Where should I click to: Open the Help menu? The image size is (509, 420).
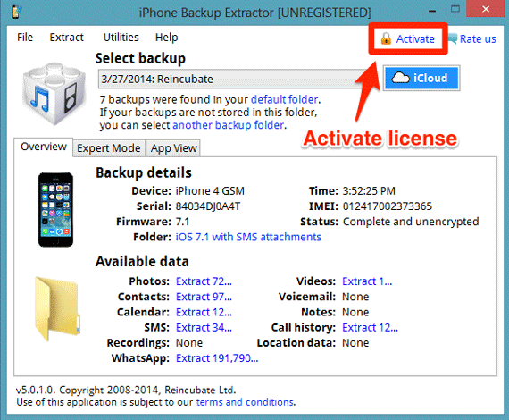166,38
